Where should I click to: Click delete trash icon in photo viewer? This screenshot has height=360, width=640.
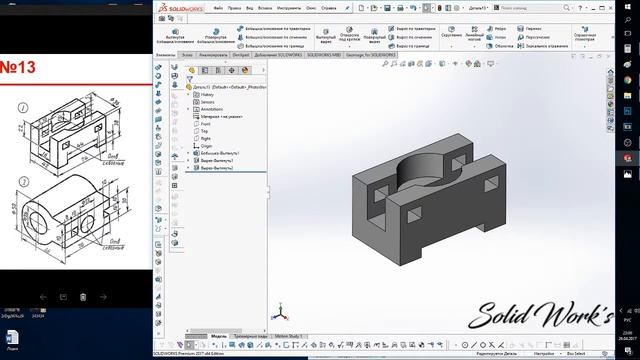point(83,297)
